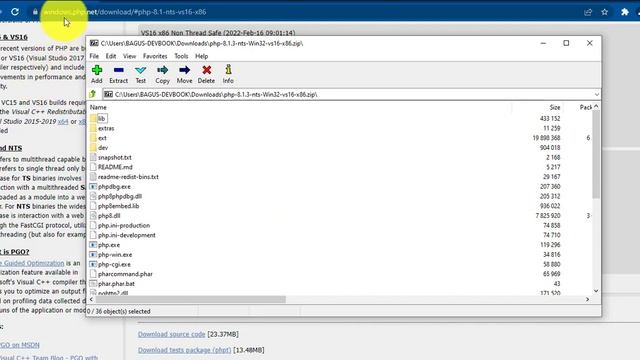Select snapshot.txt file
Image resolution: width=640 pixels, height=360 pixels.
pos(115,158)
